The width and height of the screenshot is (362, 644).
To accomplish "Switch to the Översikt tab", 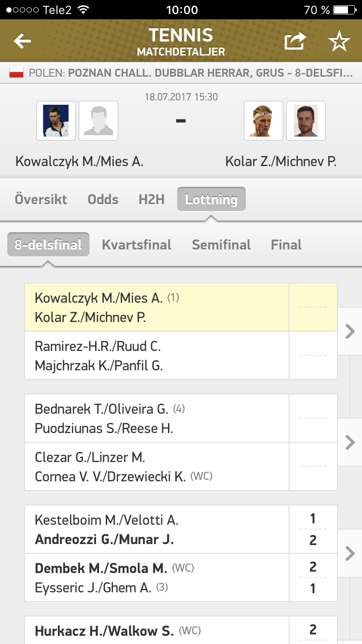I will pos(41,199).
